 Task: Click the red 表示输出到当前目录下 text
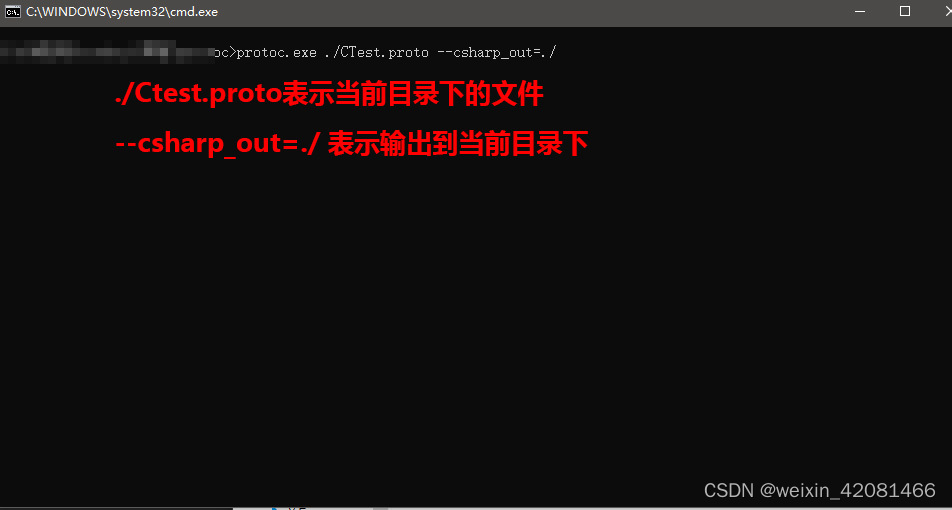458,145
